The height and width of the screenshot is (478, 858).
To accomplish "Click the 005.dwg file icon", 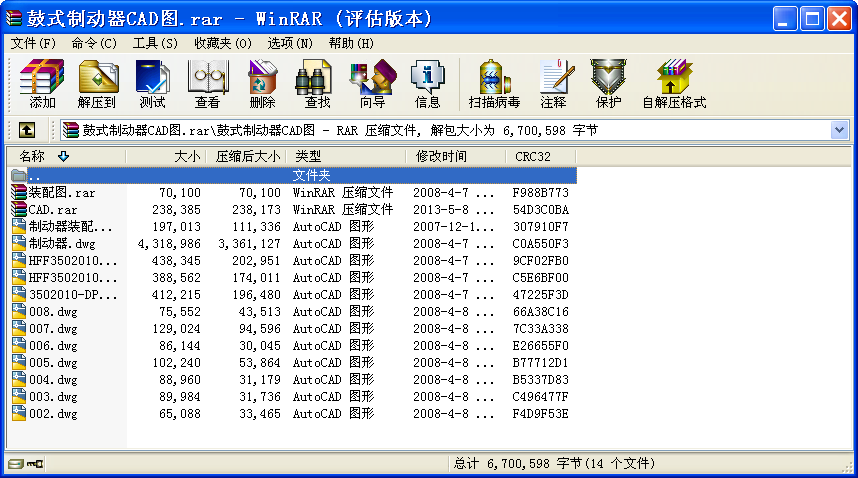I will [x=19, y=363].
